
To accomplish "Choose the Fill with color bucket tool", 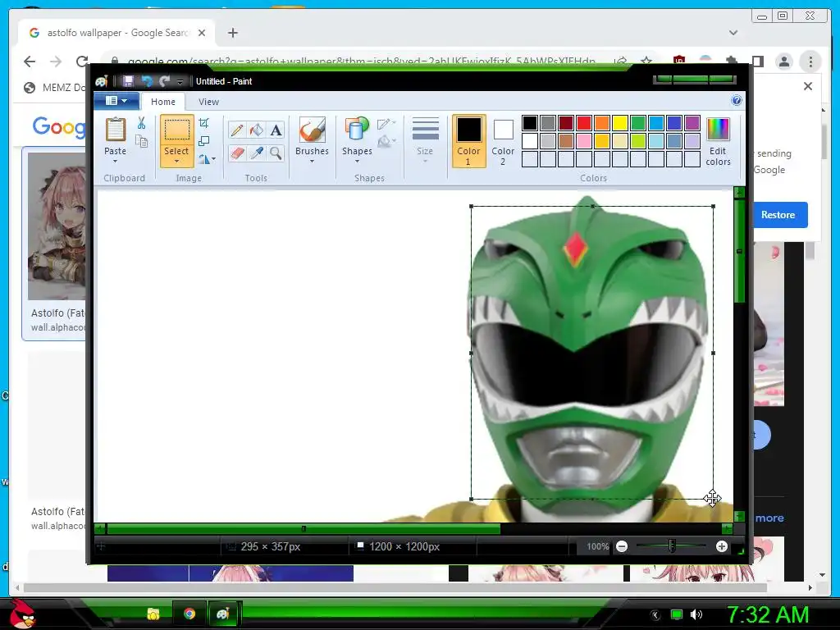I will tap(256, 130).
